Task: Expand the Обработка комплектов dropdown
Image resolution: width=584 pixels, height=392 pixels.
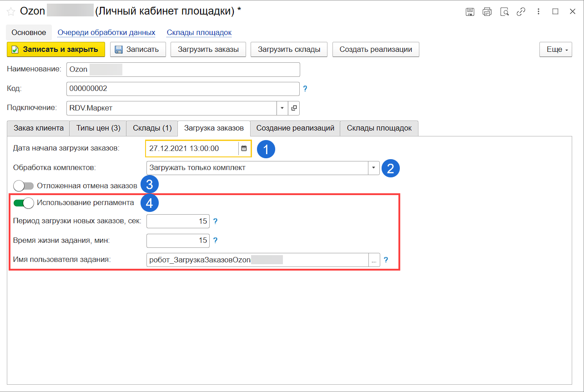Action: coord(373,168)
